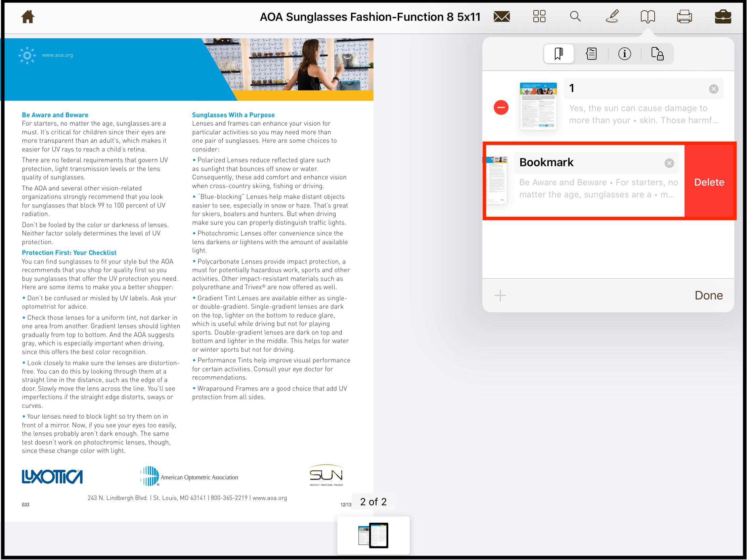Open the email sharing tool
747x560 pixels.
click(501, 16)
